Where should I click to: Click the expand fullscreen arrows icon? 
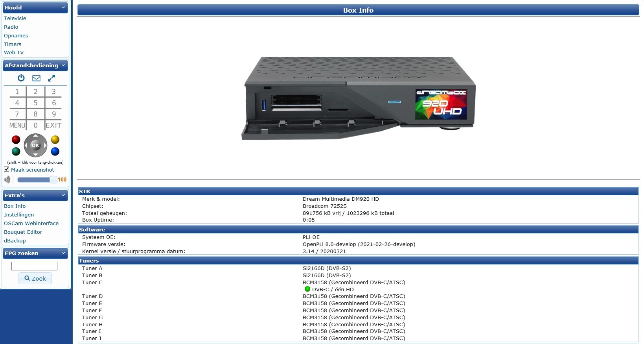click(x=52, y=78)
